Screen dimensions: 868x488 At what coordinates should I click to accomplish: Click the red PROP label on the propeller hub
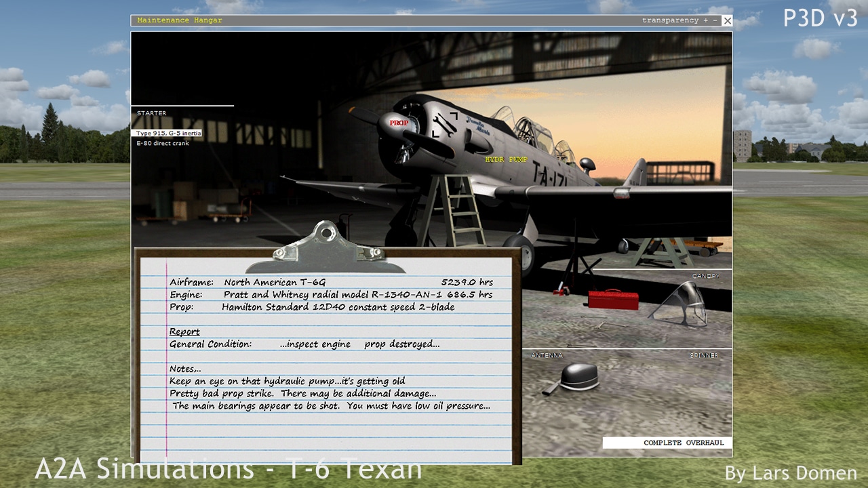coord(399,123)
